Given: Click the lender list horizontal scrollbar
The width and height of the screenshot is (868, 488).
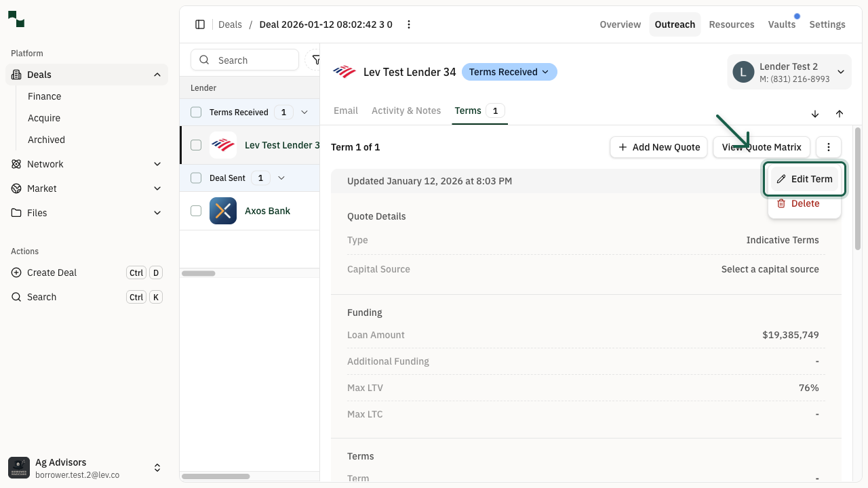Looking at the screenshot, I should click(199, 273).
